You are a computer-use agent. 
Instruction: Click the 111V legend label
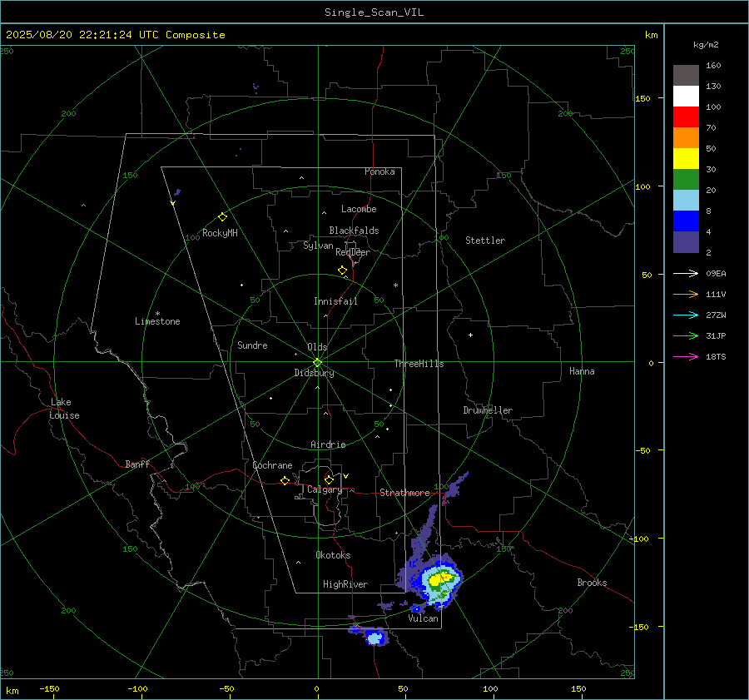(x=716, y=295)
